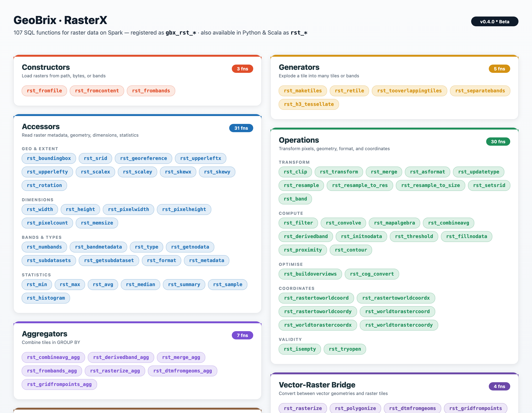Screen dimensions: 532x413
Task: Select rst_asformat chip
Action: pyautogui.click(x=428, y=172)
